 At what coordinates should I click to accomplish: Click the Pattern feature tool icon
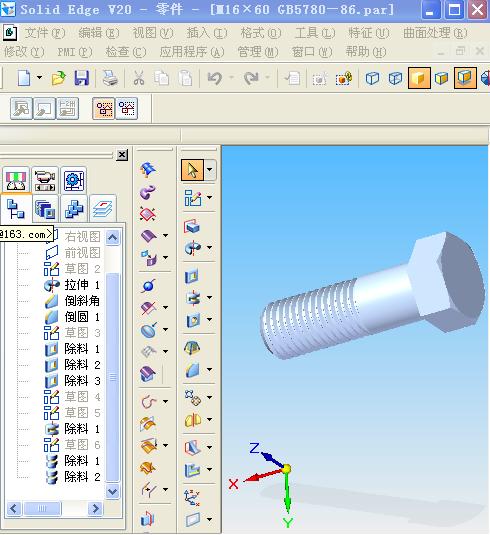point(193,397)
